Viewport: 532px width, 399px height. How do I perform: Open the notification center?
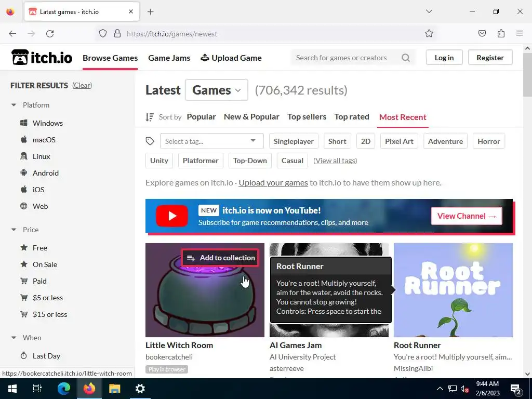coord(515,389)
